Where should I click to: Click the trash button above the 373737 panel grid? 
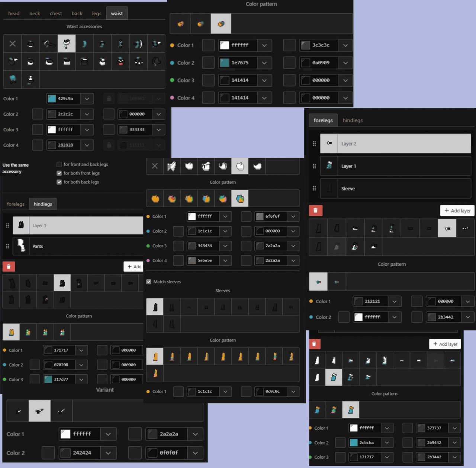314,344
